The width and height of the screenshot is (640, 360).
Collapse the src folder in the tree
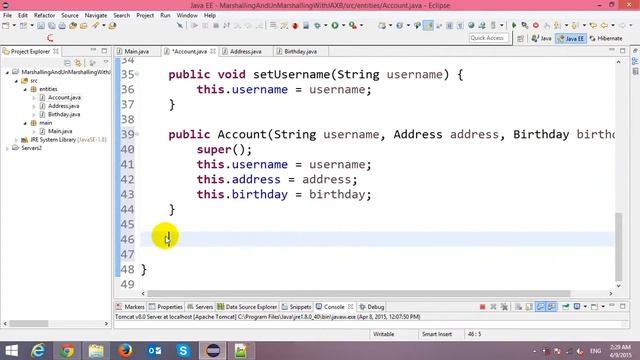point(16,81)
